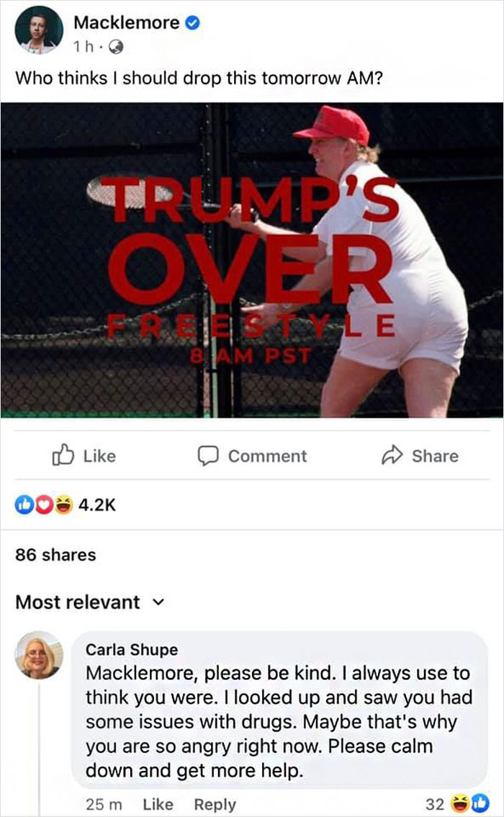The height and width of the screenshot is (817, 504).
Task: Open Carla Shupe's name link
Action: click(132, 650)
